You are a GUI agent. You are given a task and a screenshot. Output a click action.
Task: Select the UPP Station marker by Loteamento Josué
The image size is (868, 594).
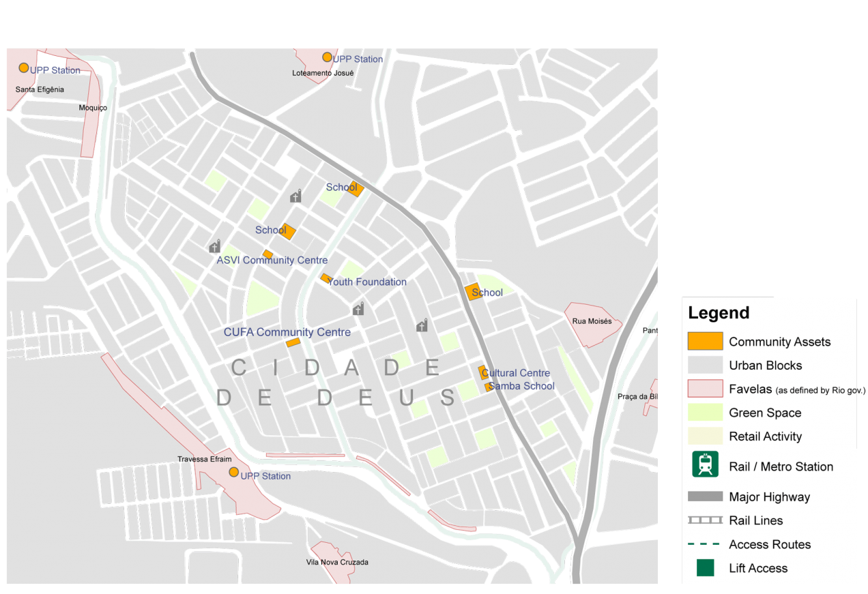(x=327, y=57)
